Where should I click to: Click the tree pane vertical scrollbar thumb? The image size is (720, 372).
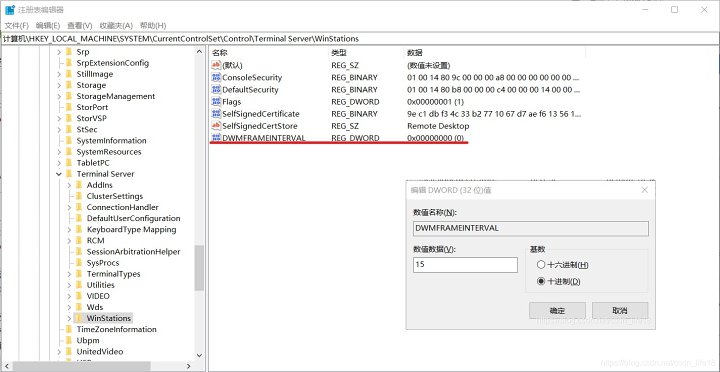[x=199, y=268]
